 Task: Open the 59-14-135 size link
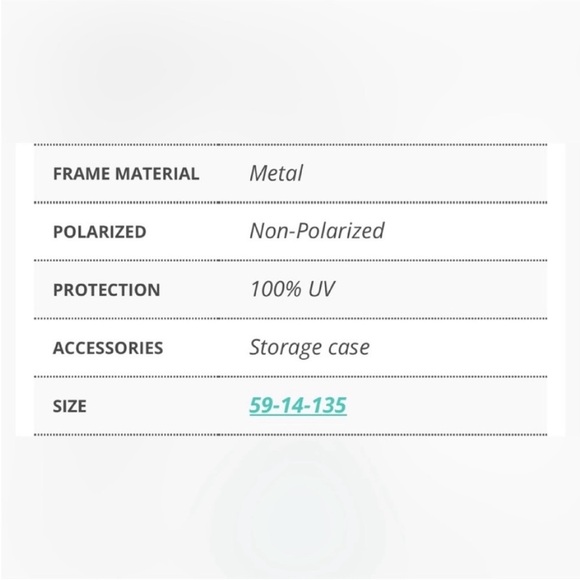(x=298, y=405)
